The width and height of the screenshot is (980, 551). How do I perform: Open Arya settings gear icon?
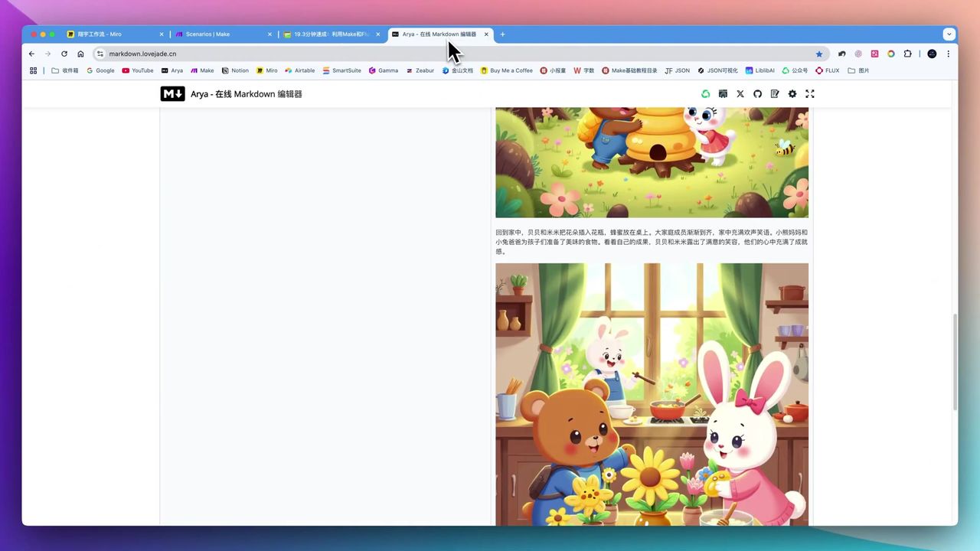pyautogui.click(x=792, y=94)
